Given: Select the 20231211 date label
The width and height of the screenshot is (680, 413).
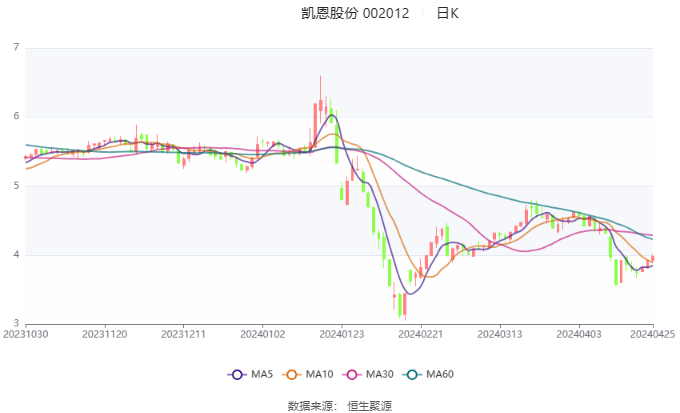Looking at the screenshot, I should (183, 334).
